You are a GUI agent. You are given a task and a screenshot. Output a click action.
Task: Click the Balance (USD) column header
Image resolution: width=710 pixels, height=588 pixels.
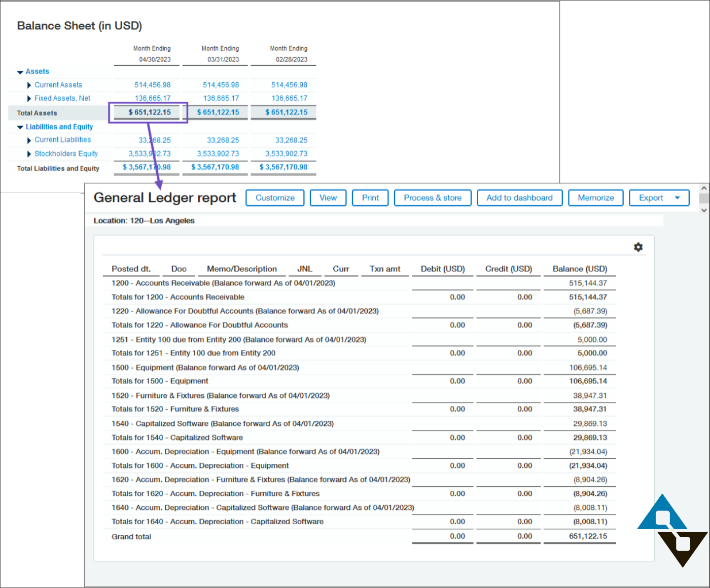pos(580,269)
